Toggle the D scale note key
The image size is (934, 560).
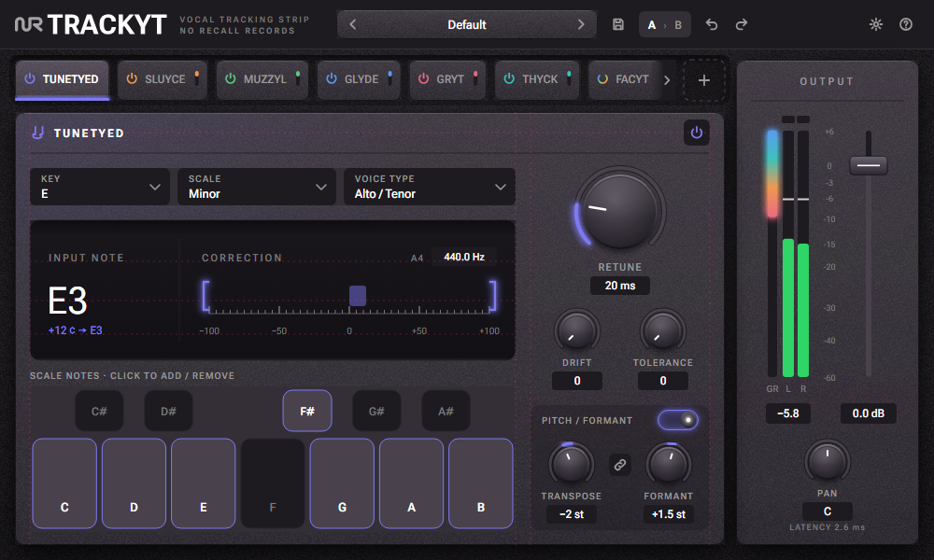134,483
